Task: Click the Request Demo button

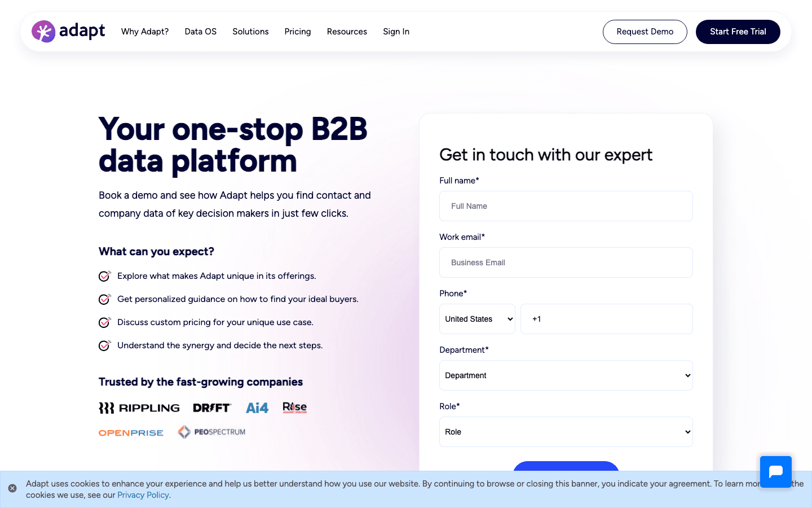Action: (x=645, y=32)
